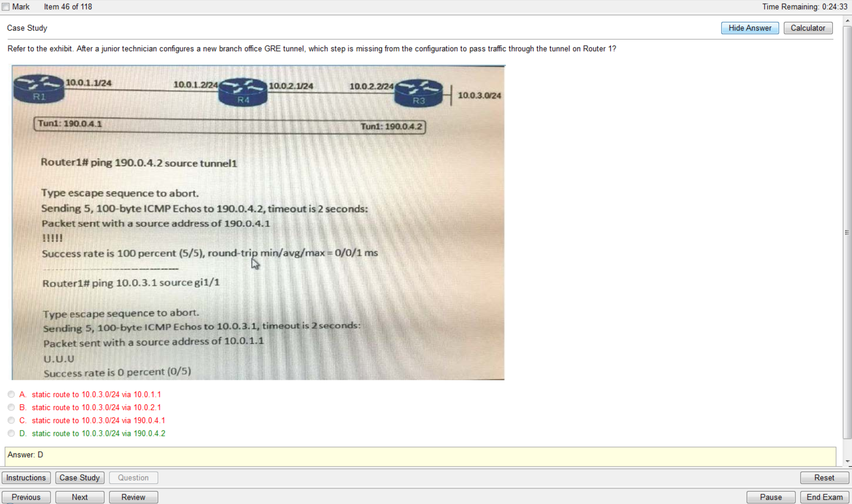This screenshot has height=504, width=852.
Task: Click the Case Study tab
Action: [x=79, y=478]
